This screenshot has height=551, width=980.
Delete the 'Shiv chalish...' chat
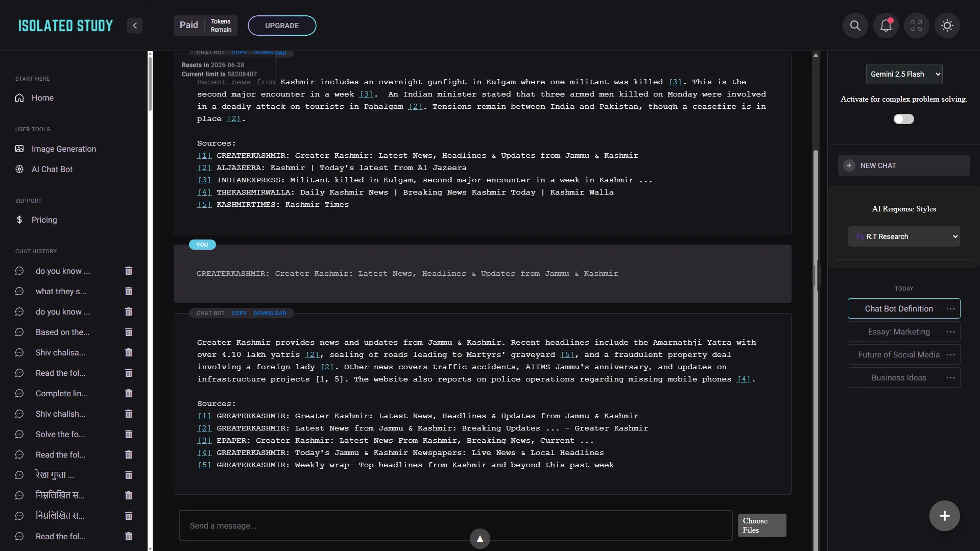click(129, 414)
